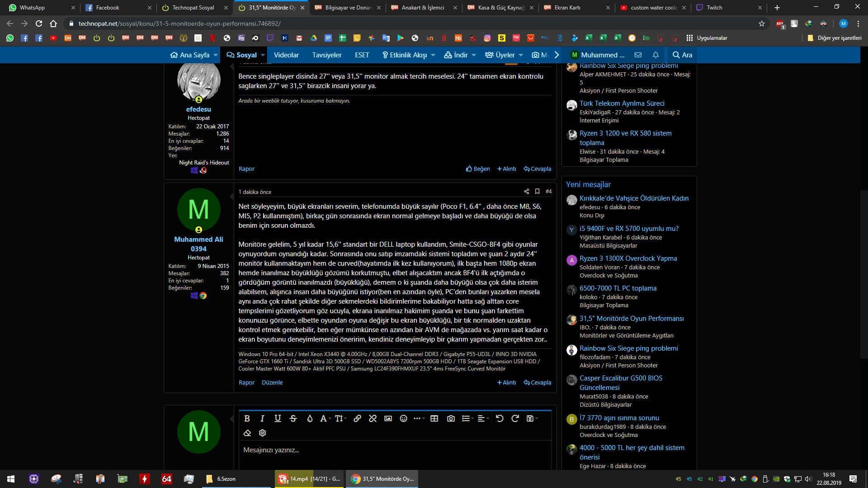The image size is (868, 488).
Task: Share post #4 via share icon
Action: pos(526,192)
